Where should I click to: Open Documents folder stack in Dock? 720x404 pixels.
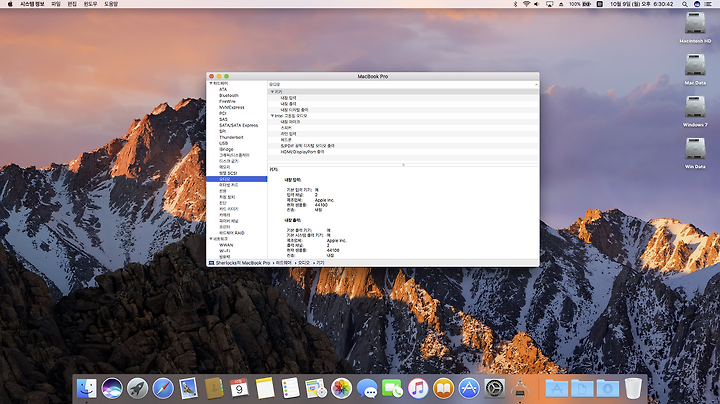582,388
